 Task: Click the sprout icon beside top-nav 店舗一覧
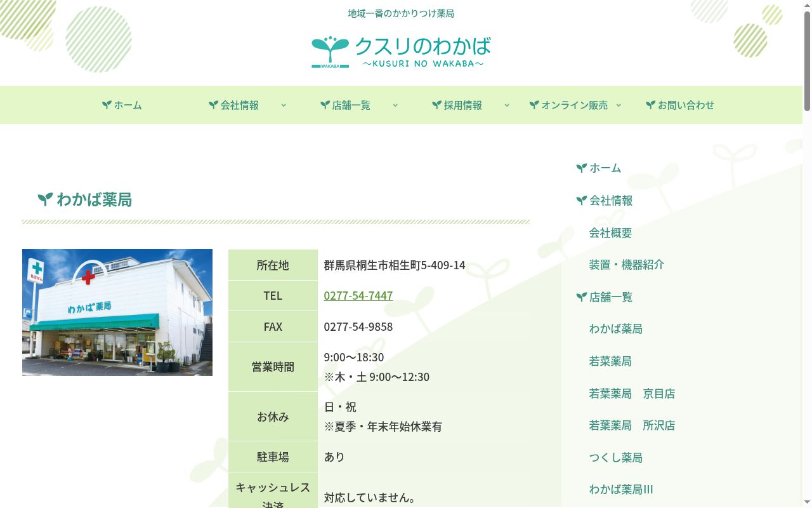pos(325,105)
